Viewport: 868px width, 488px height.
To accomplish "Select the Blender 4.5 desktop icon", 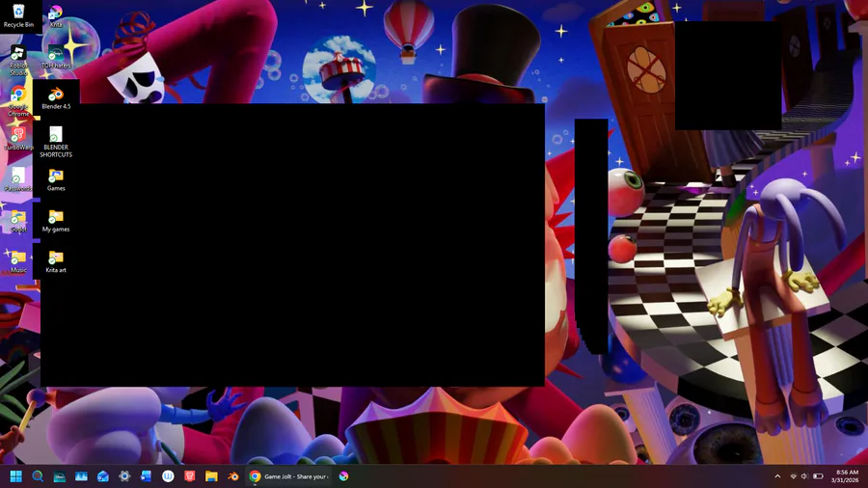I will [x=56, y=98].
